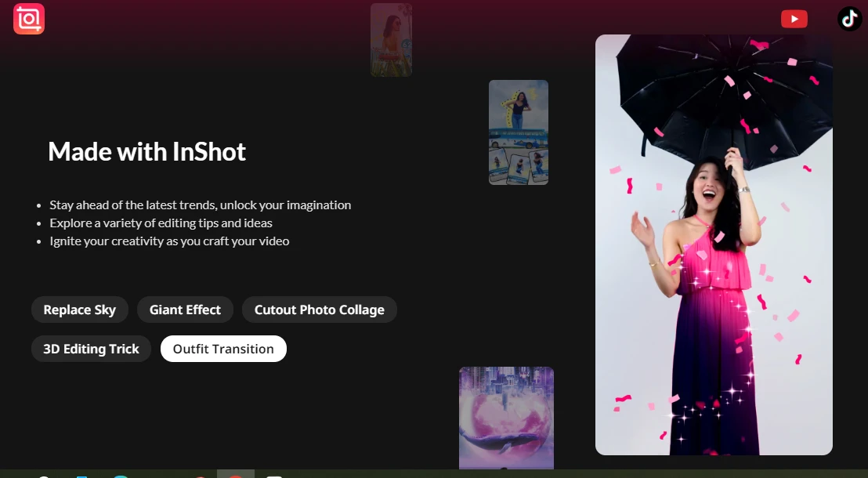868x478 pixels.
Task: Click the teal circular icon in the bottom bar
Action: [120, 476]
